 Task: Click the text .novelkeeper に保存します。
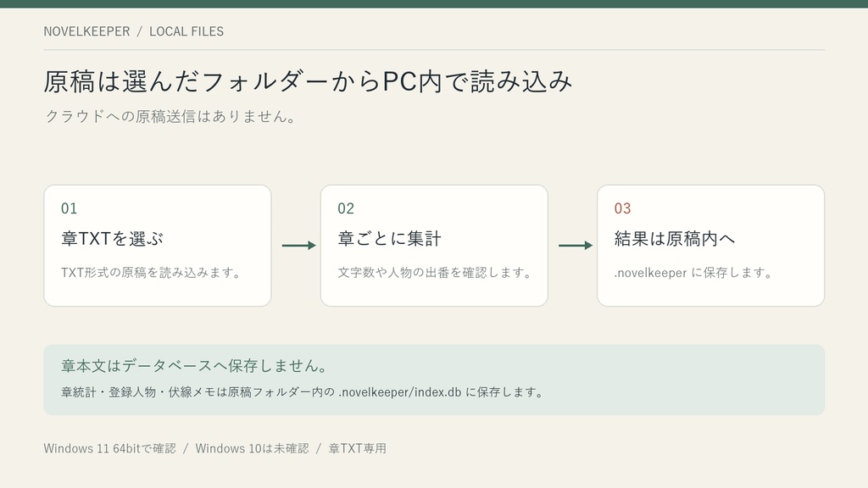(x=695, y=273)
